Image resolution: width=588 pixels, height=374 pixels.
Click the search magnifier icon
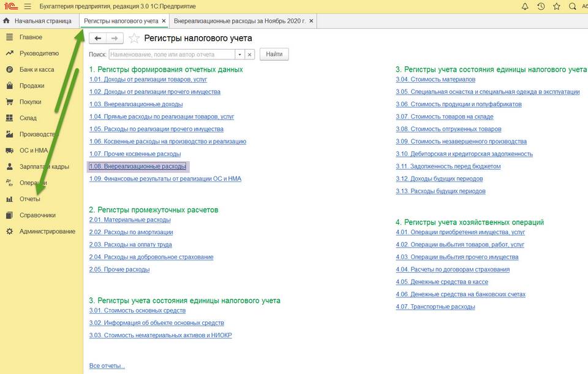[x=573, y=7]
